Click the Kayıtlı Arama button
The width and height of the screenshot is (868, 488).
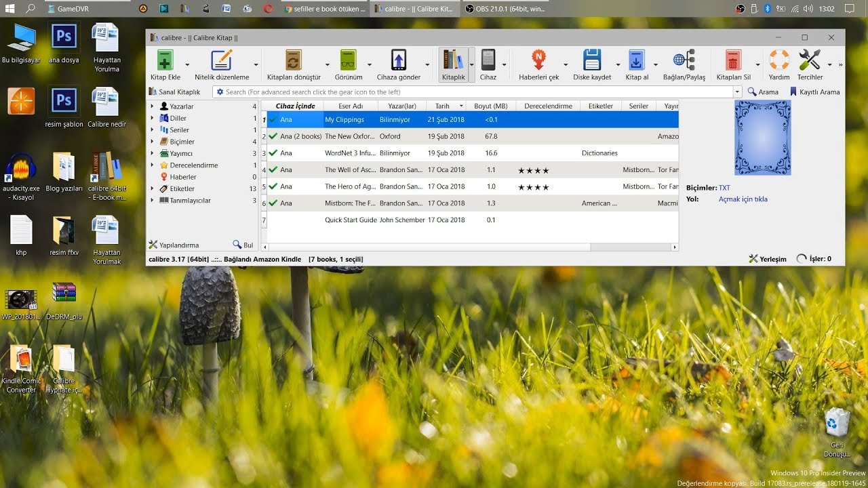click(814, 91)
